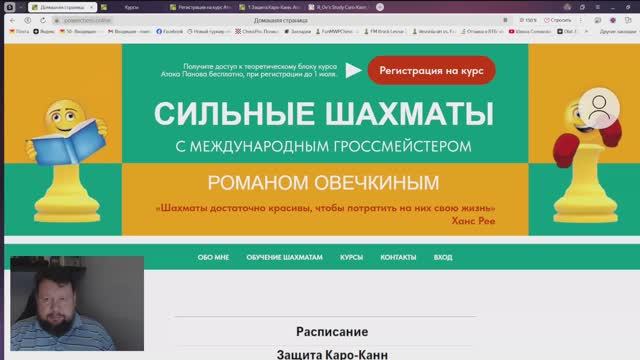Open a new browser tab with plus button
The height and width of the screenshot is (360, 640).
(380, 7)
